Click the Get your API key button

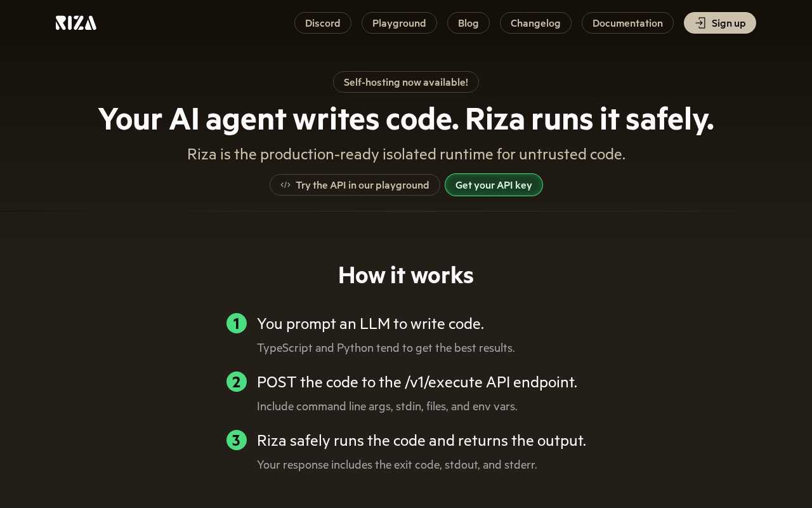coord(494,185)
